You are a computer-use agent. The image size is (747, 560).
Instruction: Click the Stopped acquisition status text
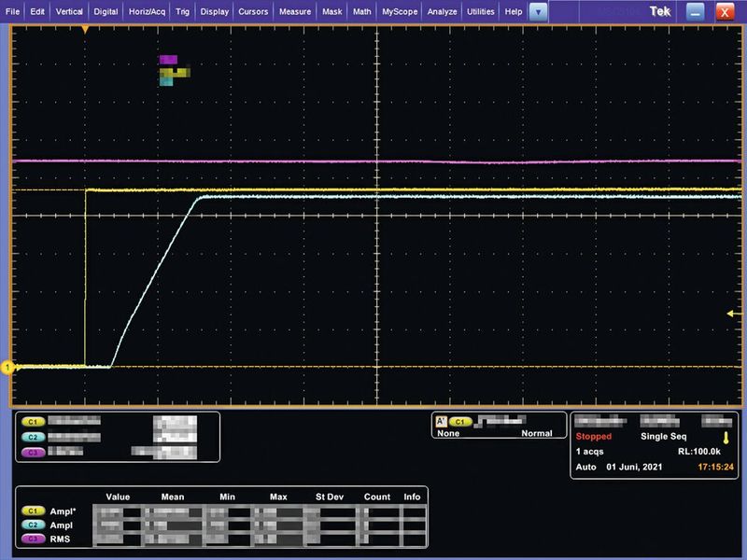coord(594,436)
